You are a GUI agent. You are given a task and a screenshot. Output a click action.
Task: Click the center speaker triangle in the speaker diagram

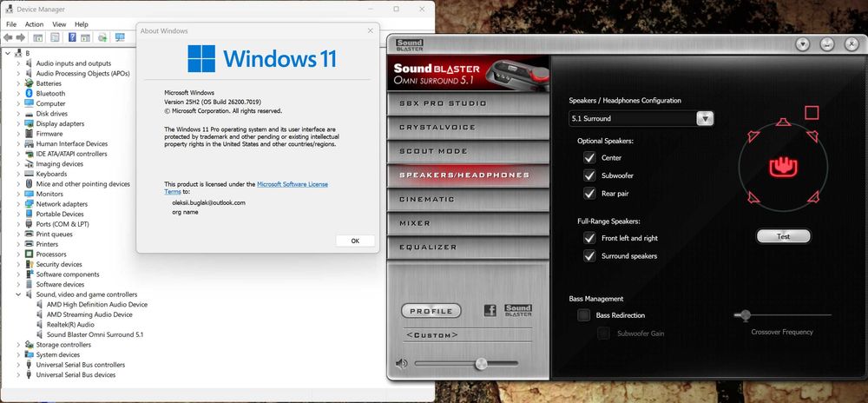pyautogui.click(x=783, y=122)
